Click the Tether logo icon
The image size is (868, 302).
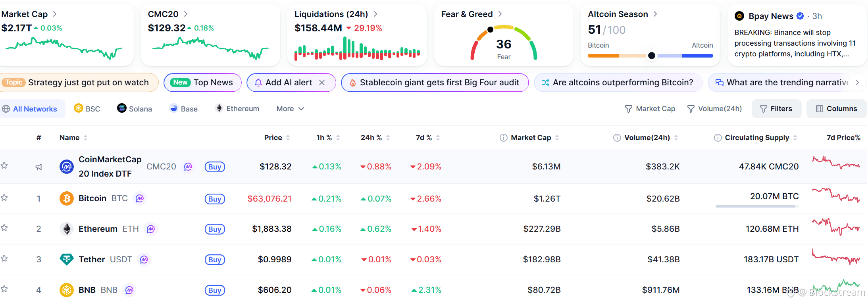point(67,260)
